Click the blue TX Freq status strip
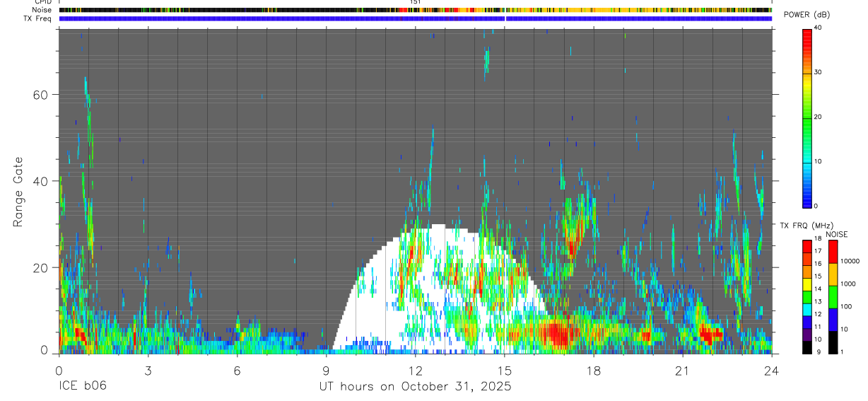This screenshot has width=868, height=401. coord(415,18)
